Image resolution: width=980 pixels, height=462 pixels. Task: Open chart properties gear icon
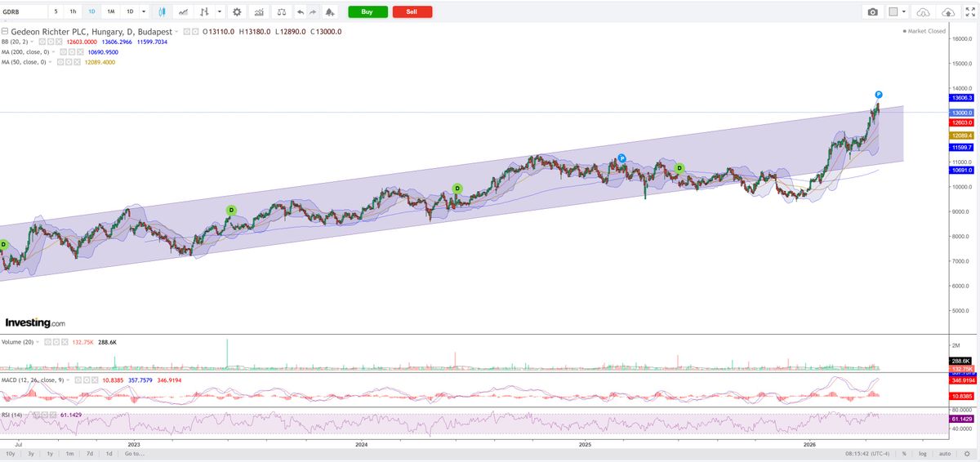(x=237, y=12)
